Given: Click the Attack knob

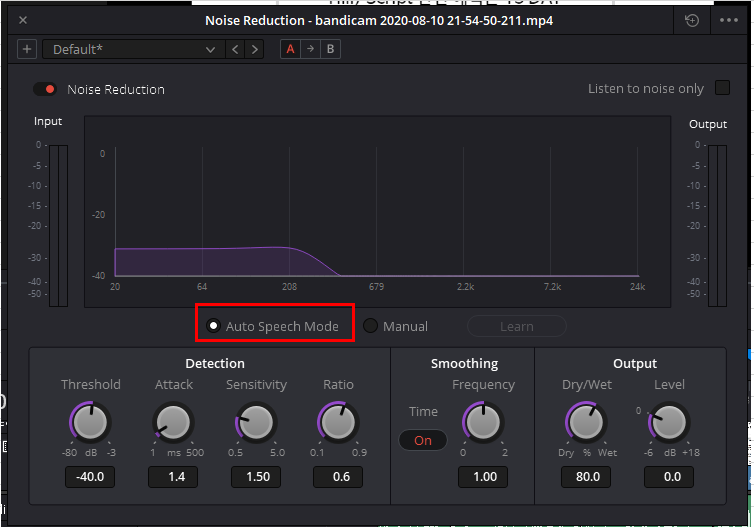Looking at the screenshot, I should coord(174,422).
